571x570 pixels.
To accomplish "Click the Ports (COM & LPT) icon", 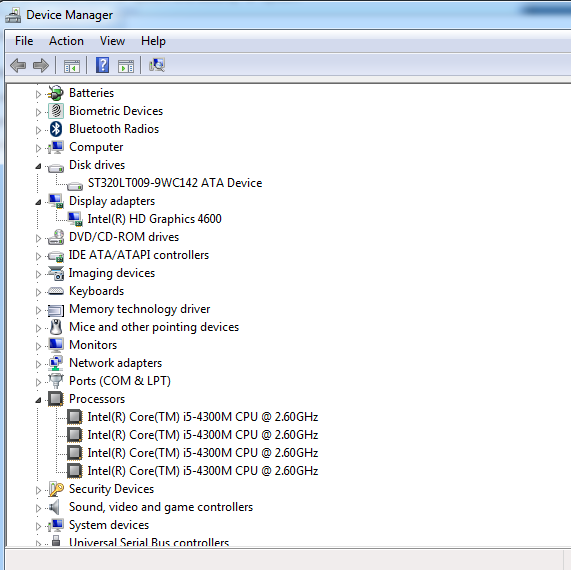I will point(56,381).
